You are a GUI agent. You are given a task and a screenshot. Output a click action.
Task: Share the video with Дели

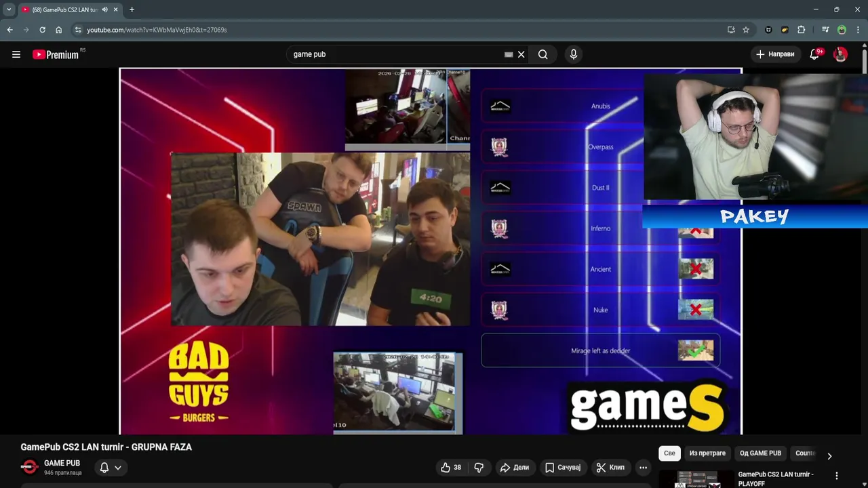(514, 468)
